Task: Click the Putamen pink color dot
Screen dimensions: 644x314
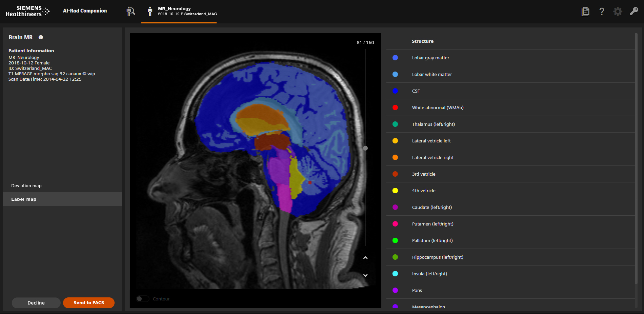Action: click(x=395, y=224)
